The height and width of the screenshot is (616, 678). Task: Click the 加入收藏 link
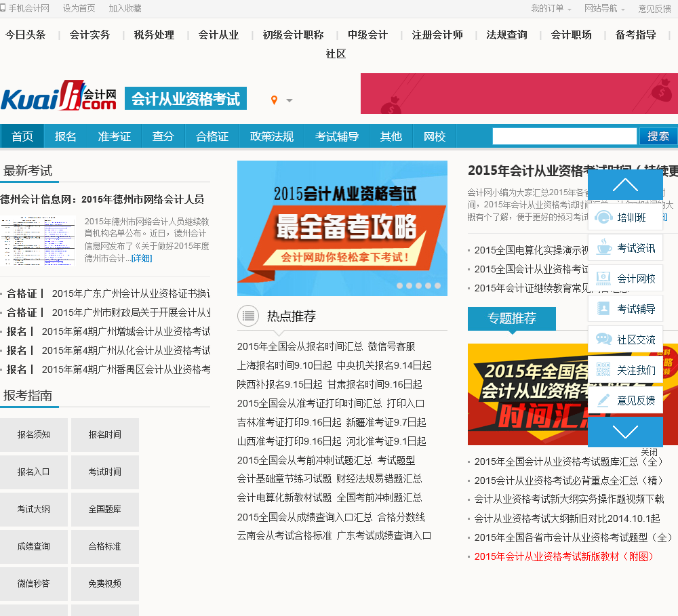125,8
